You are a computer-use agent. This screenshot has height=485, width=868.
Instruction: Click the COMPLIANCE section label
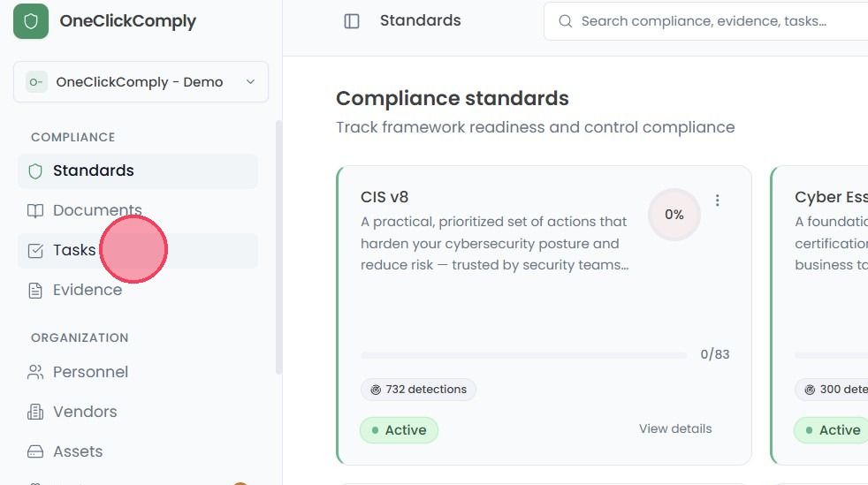73,137
